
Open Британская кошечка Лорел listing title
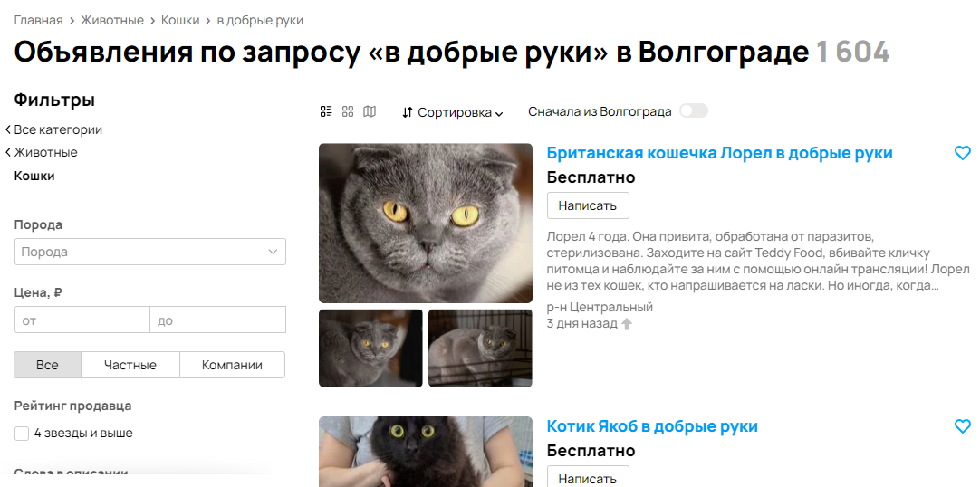(x=719, y=153)
